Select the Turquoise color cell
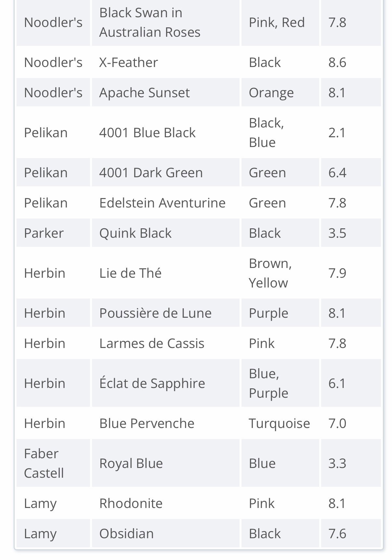Viewport: 392px width, 560px height. click(280, 423)
